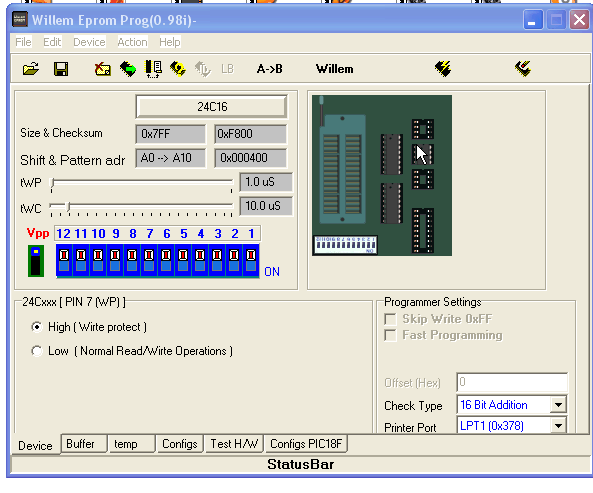Screen dimensions: 593x493
Task: Select High (Write protect) radio option
Action: tap(37, 327)
